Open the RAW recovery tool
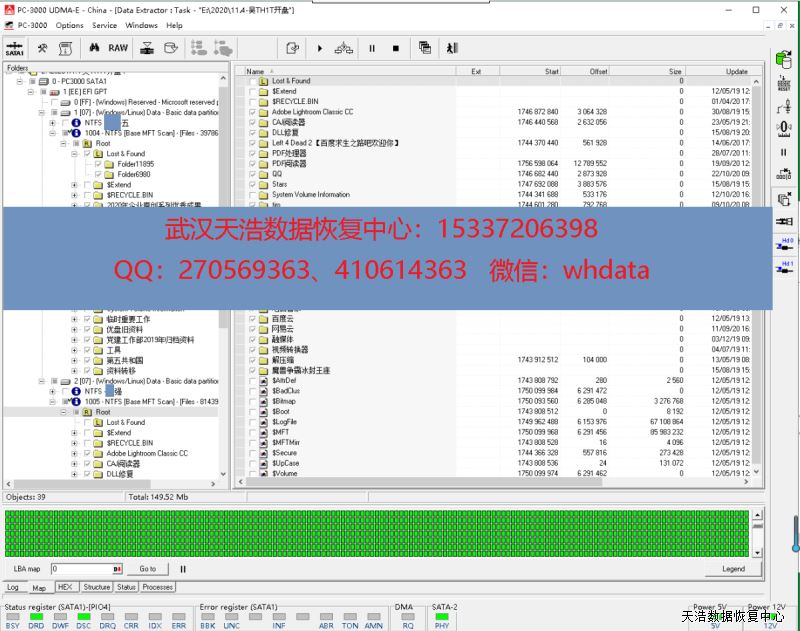The height and width of the screenshot is (631, 800). (x=118, y=47)
